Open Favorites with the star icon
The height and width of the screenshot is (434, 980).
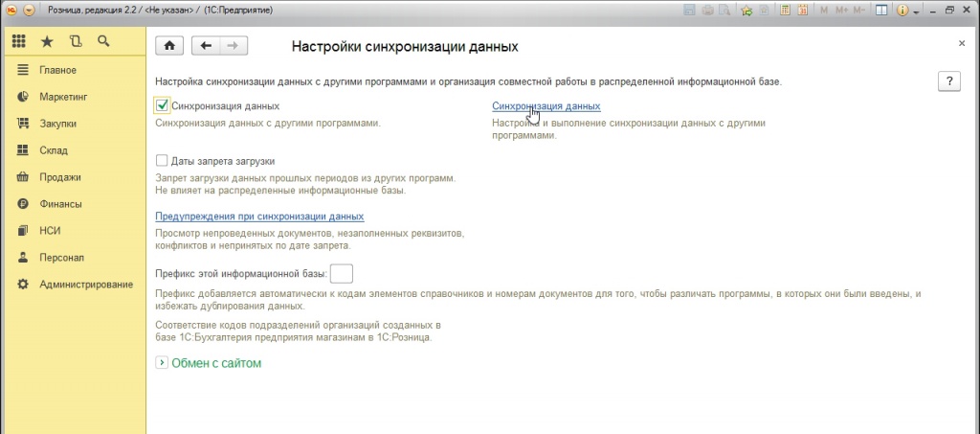click(x=47, y=42)
